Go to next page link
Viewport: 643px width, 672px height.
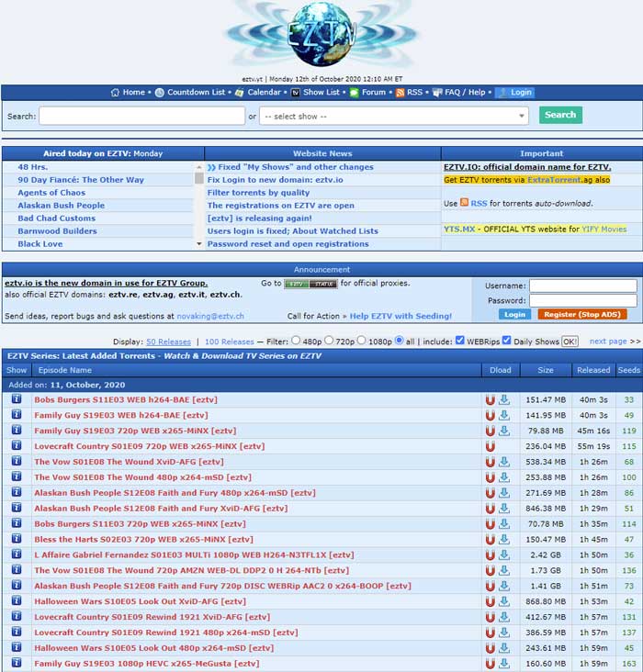pyautogui.click(x=608, y=342)
